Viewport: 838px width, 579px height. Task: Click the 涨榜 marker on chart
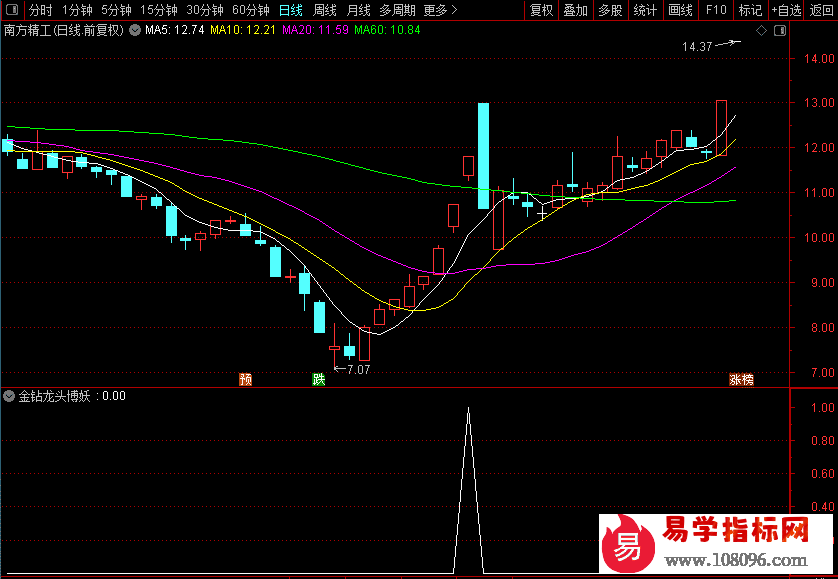(742, 380)
